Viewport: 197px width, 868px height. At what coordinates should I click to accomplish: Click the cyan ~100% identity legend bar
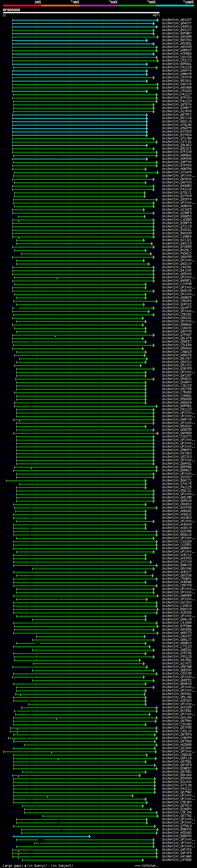point(175,6)
